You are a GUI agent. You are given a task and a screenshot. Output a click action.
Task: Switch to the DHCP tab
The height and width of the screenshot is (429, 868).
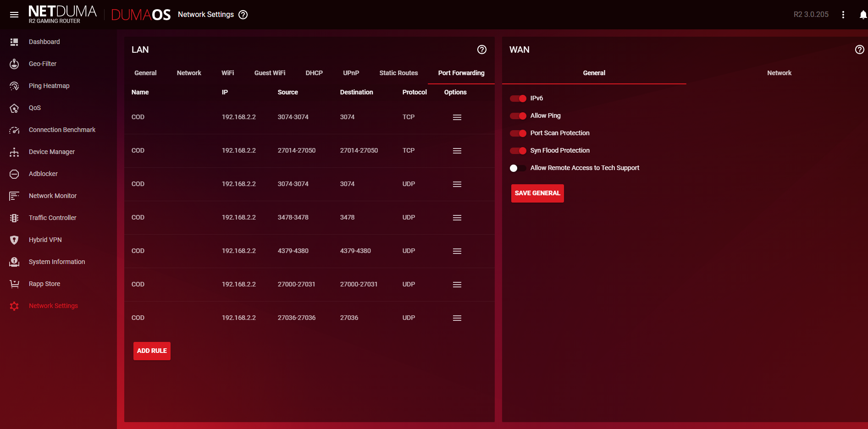(x=314, y=73)
